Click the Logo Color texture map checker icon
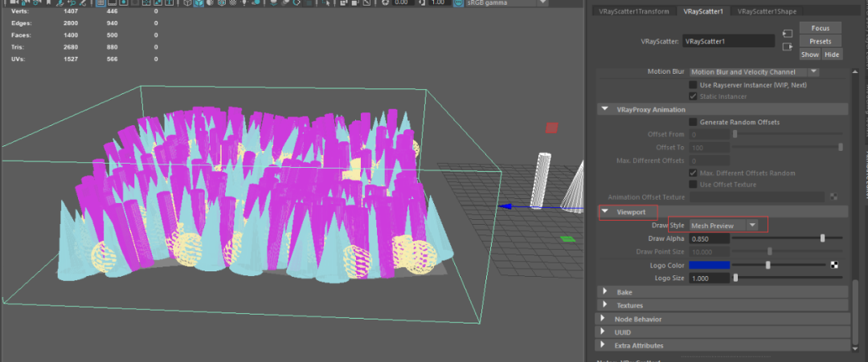This screenshot has width=868, height=362. click(x=833, y=264)
